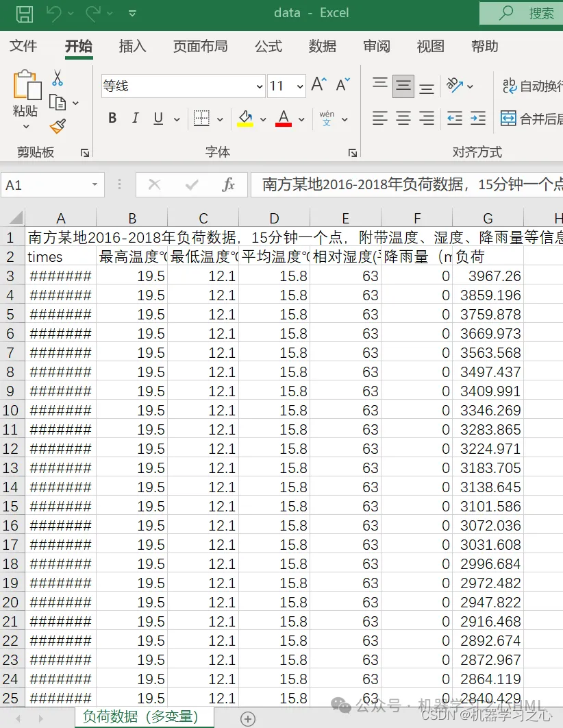Switch to the 公式 ribbon tab
The image size is (563, 728).
268,46
